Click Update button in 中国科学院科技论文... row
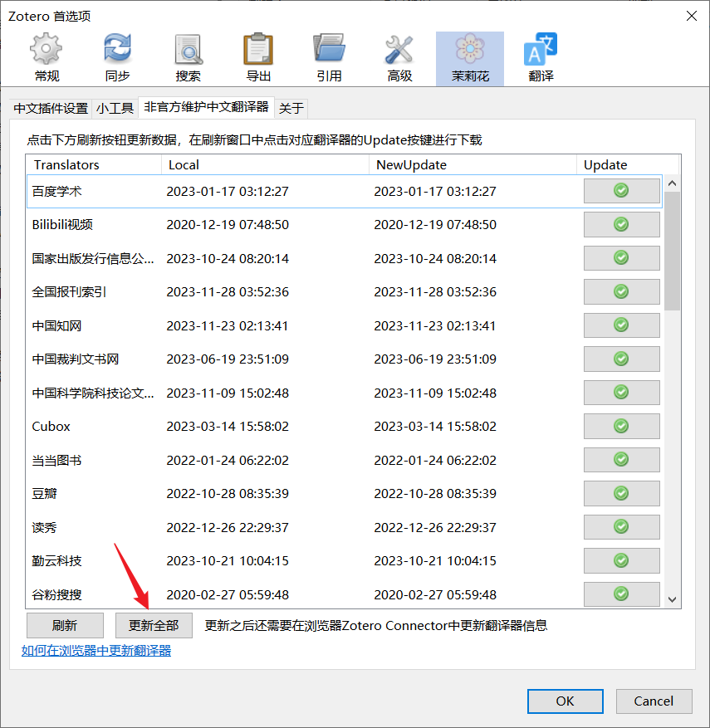The height and width of the screenshot is (728, 710). [621, 393]
